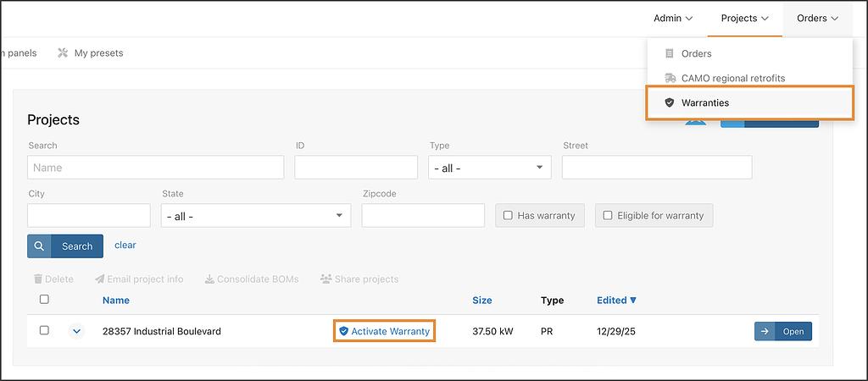This screenshot has width=868, height=381.
Task: Click the shield icon next to Warranties
Action: tap(670, 102)
